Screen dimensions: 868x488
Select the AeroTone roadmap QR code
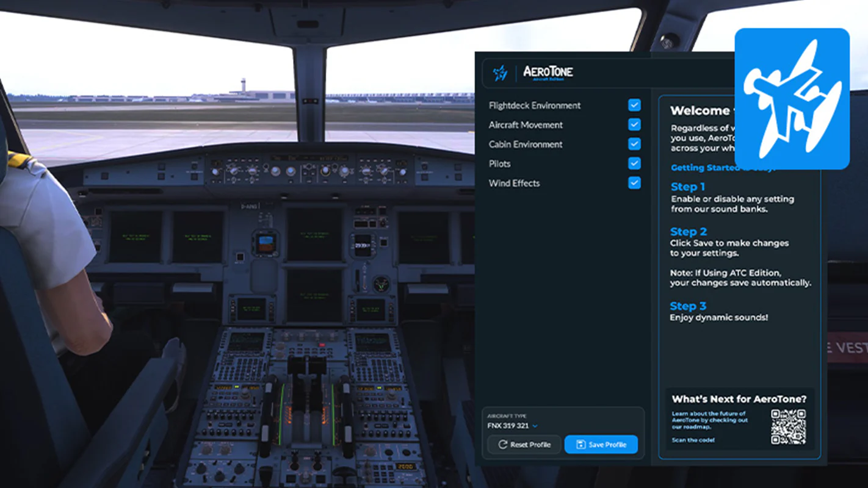[x=788, y=426]
